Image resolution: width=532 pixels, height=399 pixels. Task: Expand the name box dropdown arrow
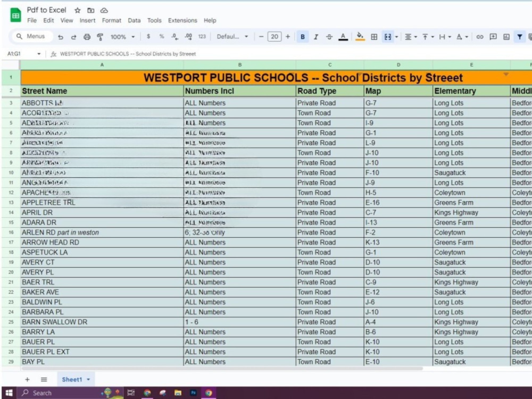tap(39, 54)
